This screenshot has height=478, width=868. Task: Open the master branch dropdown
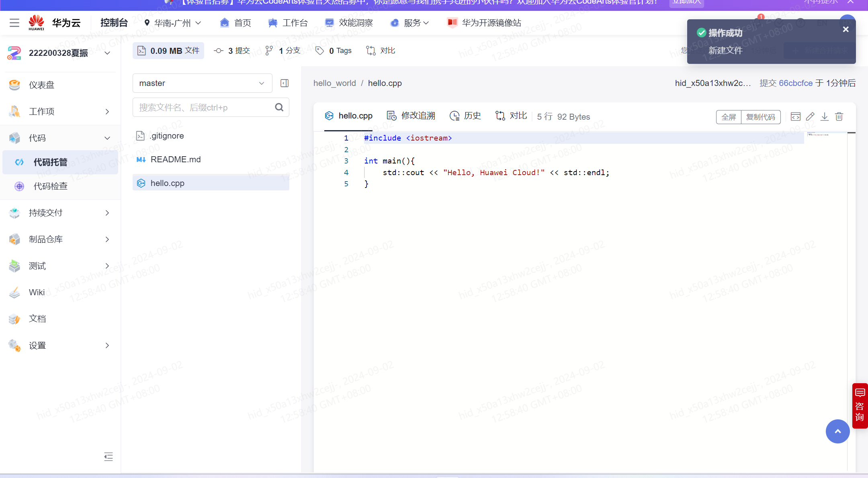pyautogui.click(x=202, y=83)
